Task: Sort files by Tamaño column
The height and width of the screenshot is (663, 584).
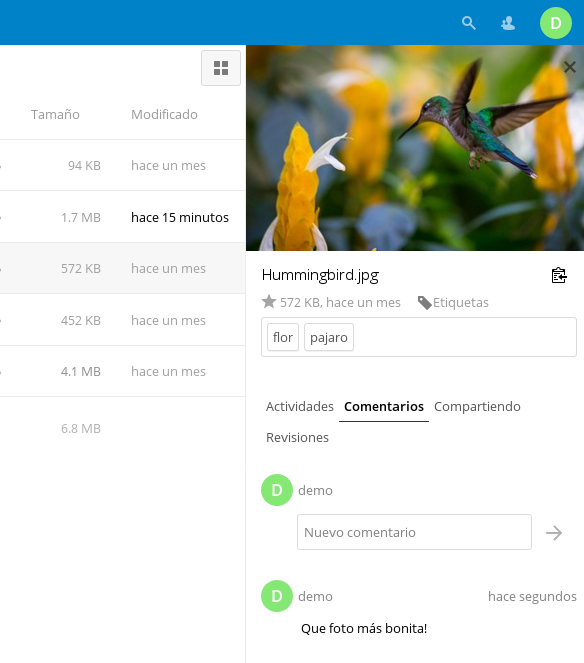Action: [55, 114]
